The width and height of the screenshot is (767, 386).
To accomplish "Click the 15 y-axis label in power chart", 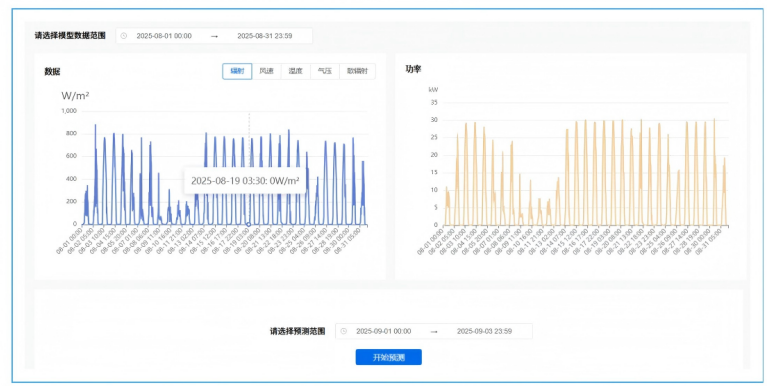I will [x=434, y=173].
